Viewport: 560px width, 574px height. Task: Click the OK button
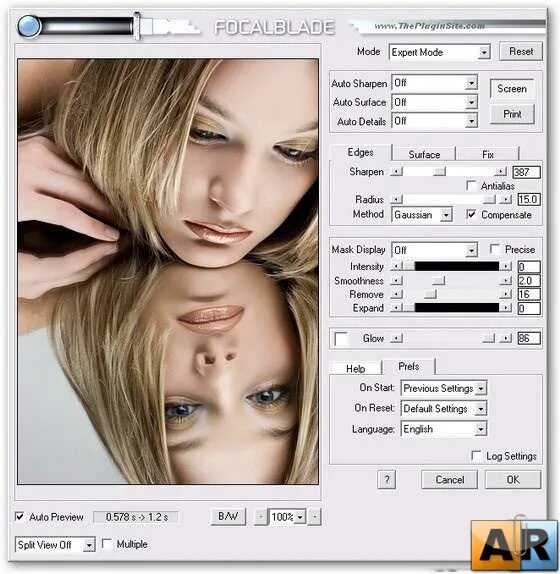tap(513, 480)
